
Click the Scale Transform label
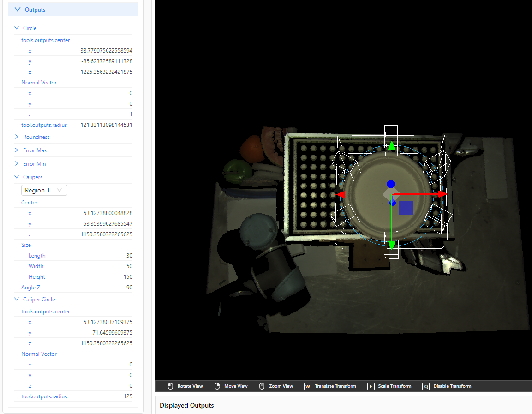click(x=395, y=386)
